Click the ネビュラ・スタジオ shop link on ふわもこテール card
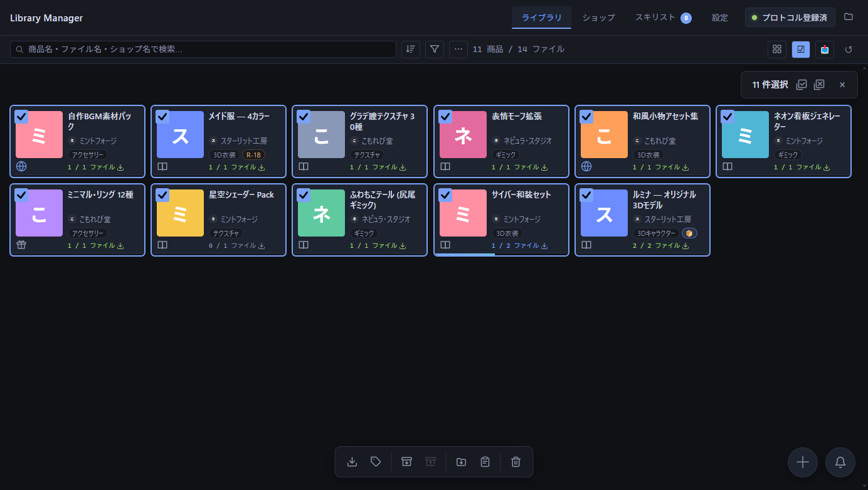This screenshot has width=868, height=490. point(381,219)
